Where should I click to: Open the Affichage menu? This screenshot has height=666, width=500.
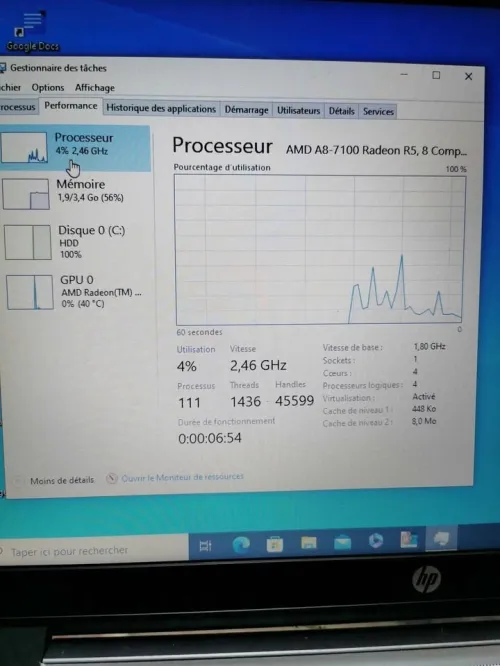(95, 87)
